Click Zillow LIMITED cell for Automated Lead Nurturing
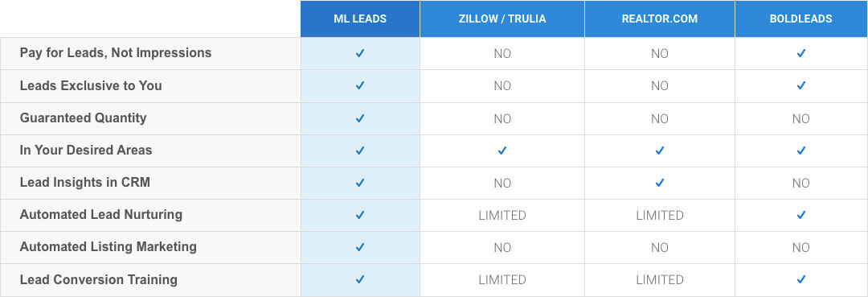 (x=502, y=215)
